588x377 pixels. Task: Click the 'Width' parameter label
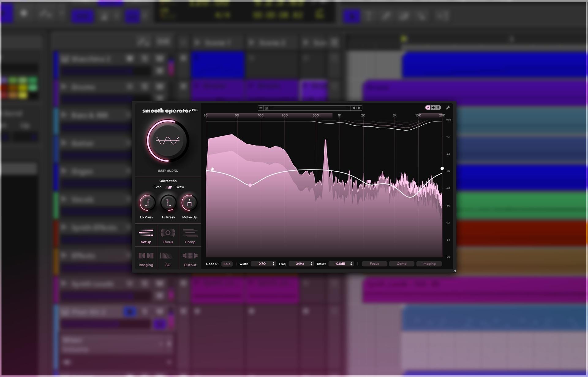[x=244, y=264]
